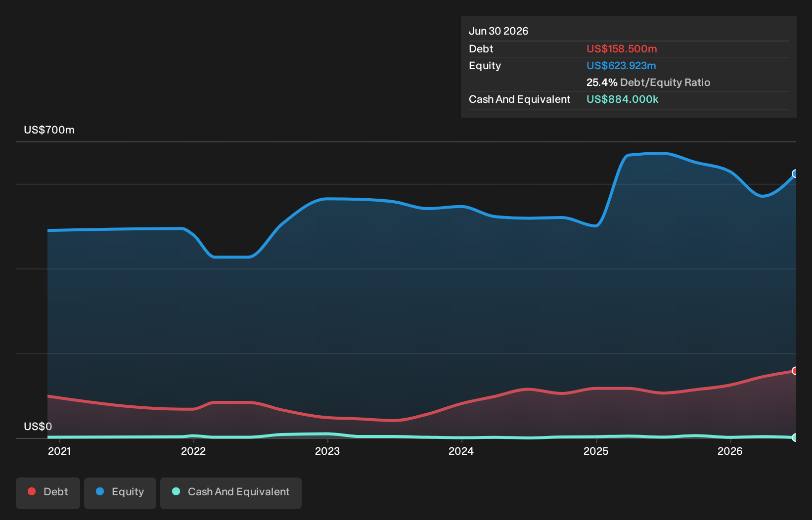Toggle the Equity legend button
Screen dimensions: 812x520
120,493
